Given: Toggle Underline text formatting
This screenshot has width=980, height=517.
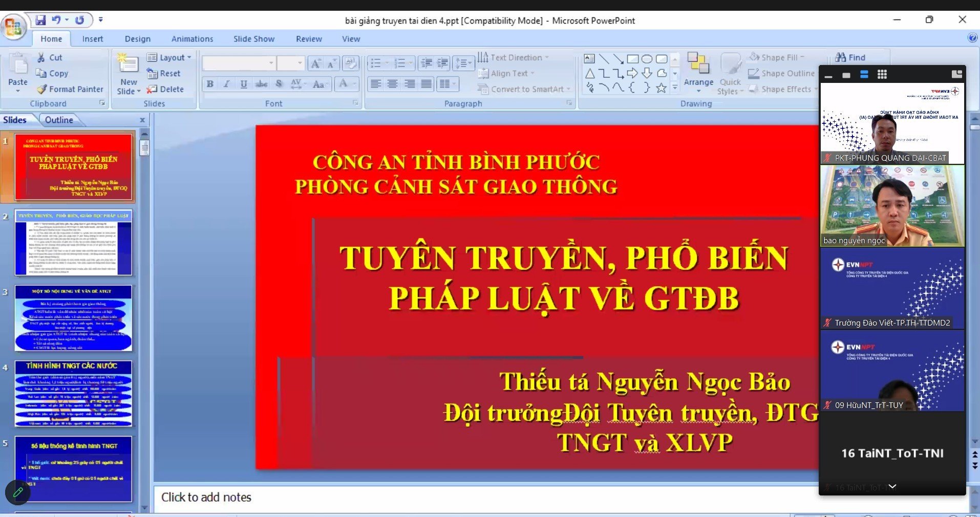Looking at the screenshot, I should point(244,84).
